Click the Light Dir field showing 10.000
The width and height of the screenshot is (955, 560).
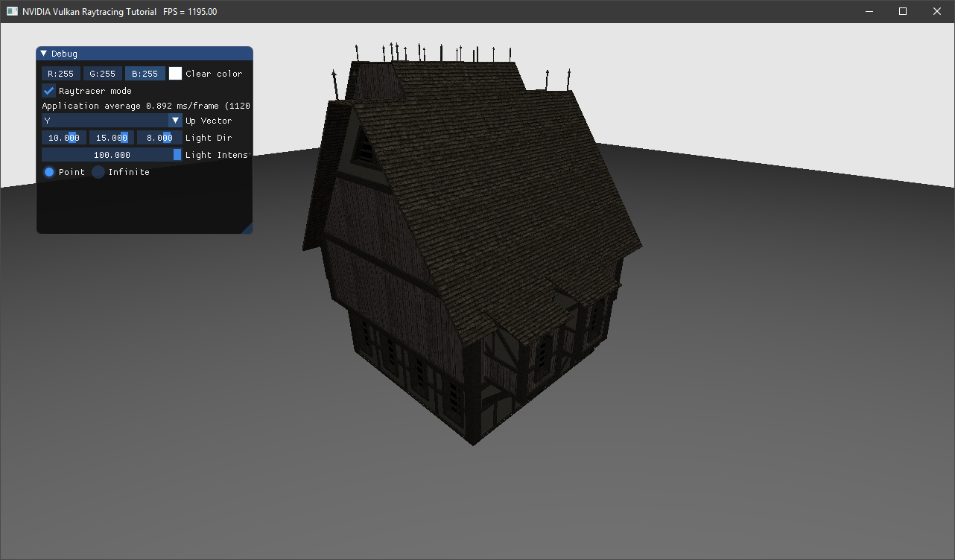click(x=63, y=138)
